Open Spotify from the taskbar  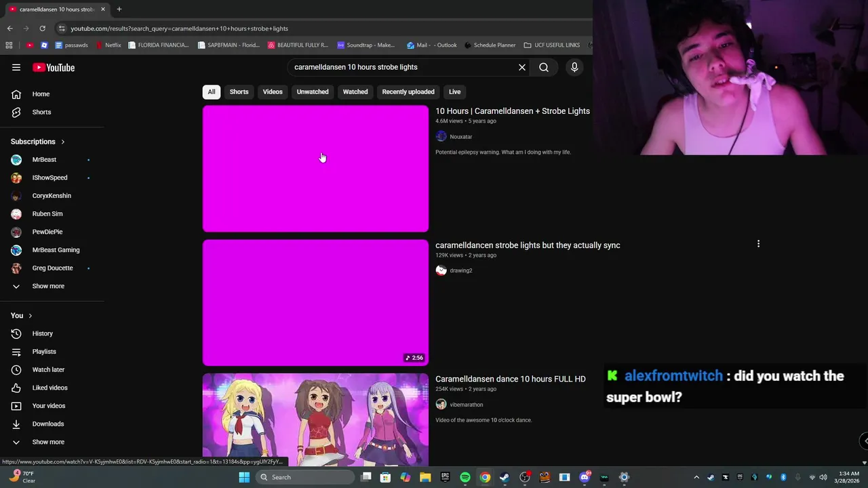[x=465, y=477]
